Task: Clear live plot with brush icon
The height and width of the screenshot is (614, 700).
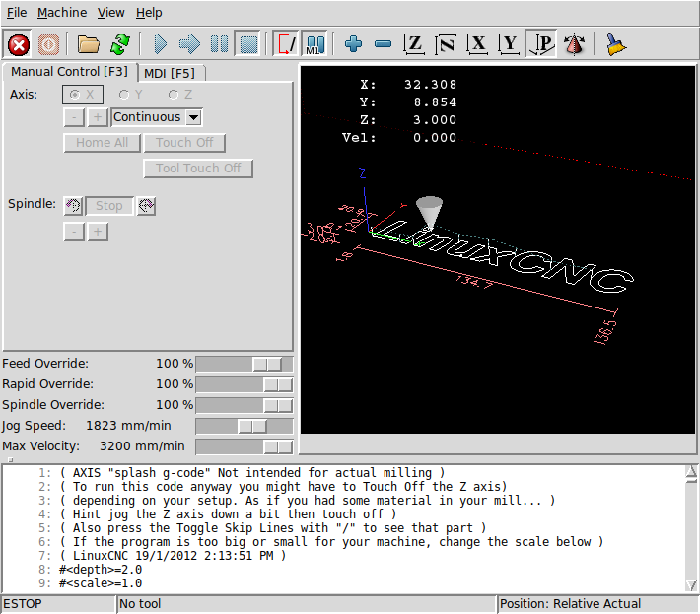Action: (615, 44)
